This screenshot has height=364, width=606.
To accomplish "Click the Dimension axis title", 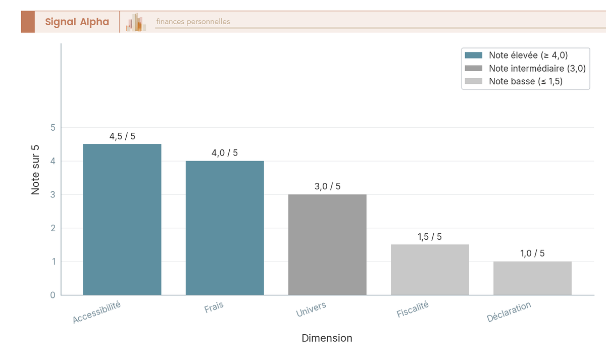I will click(327, 338).
